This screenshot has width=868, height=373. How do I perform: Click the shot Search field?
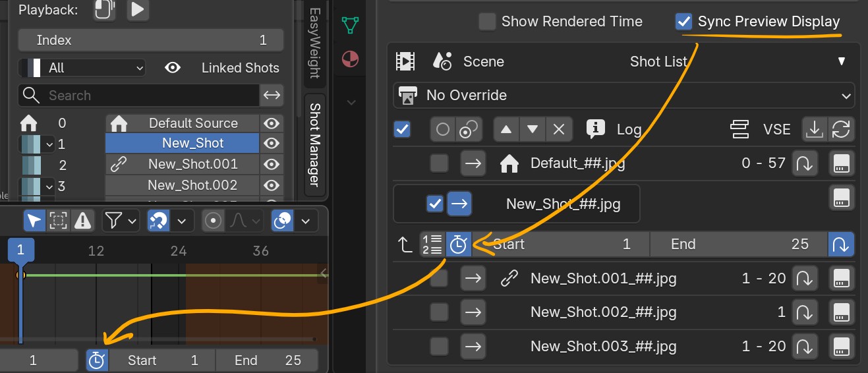[138, 96]
